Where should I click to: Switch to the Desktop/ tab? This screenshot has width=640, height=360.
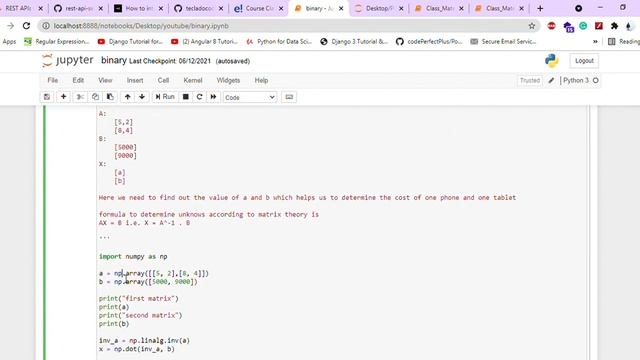[378, 8]
